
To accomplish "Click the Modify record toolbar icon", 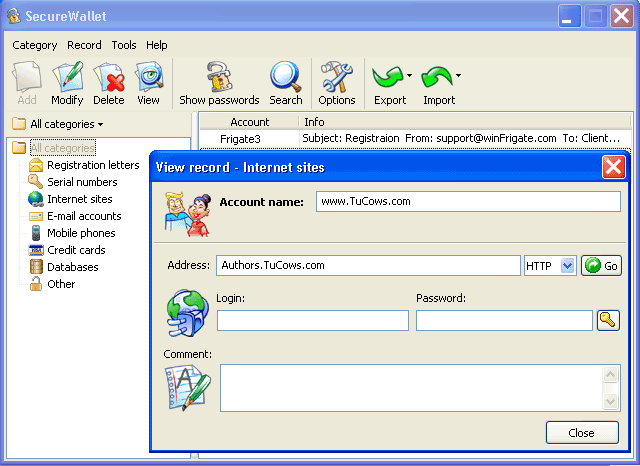I will click(x=67, y=77).
